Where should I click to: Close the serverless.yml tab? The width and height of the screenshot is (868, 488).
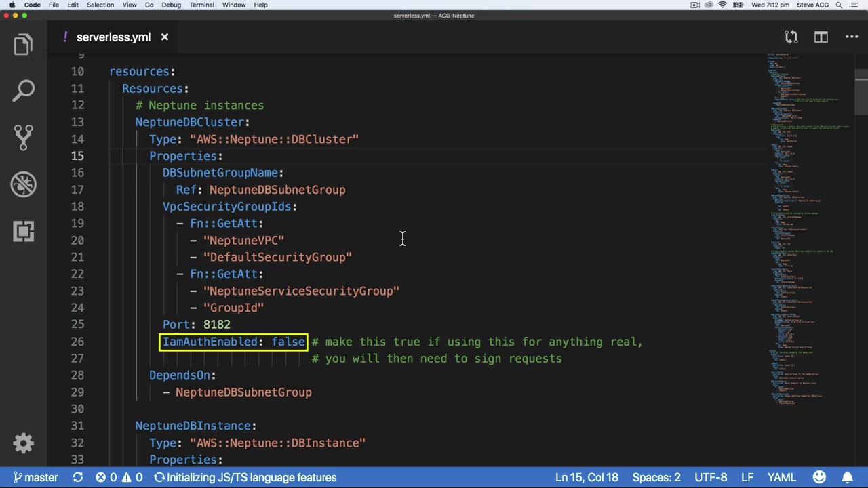(x=164, y=37)
